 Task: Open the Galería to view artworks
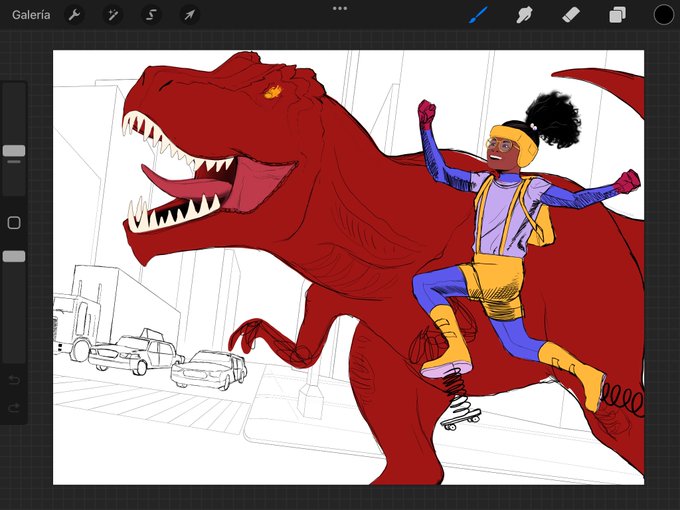coord(31,15)
